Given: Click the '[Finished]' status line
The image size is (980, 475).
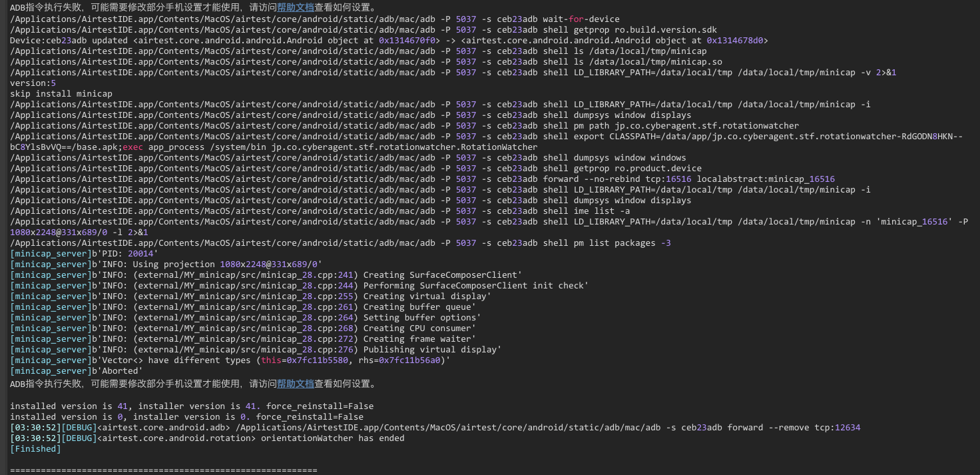Looking at the screenshot, I should coord(35,448).
